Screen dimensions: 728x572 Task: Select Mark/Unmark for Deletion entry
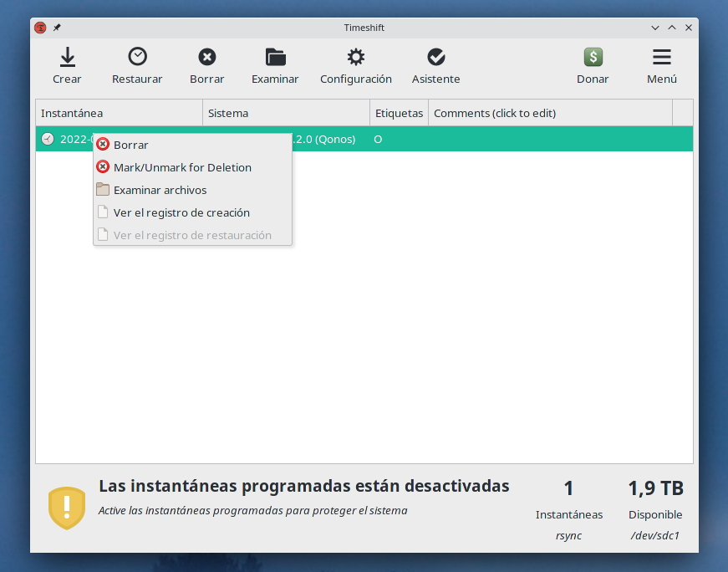193,167
